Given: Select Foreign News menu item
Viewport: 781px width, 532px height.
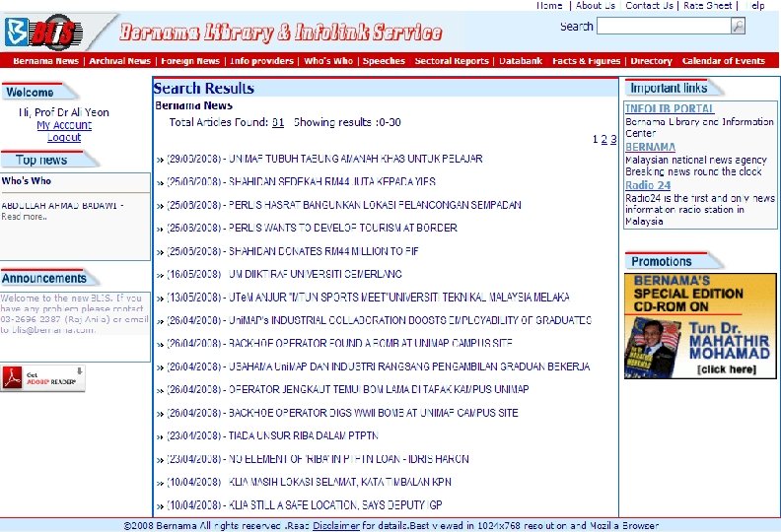Looking at the screenshot, I should [x=190, y=61].
